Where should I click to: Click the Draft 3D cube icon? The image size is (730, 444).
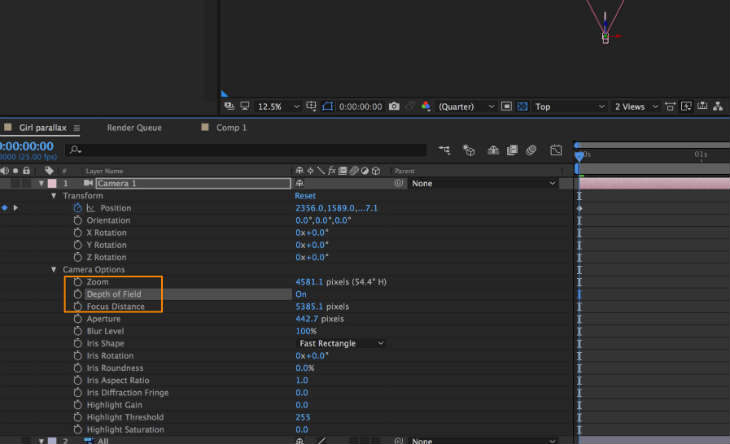468,150
